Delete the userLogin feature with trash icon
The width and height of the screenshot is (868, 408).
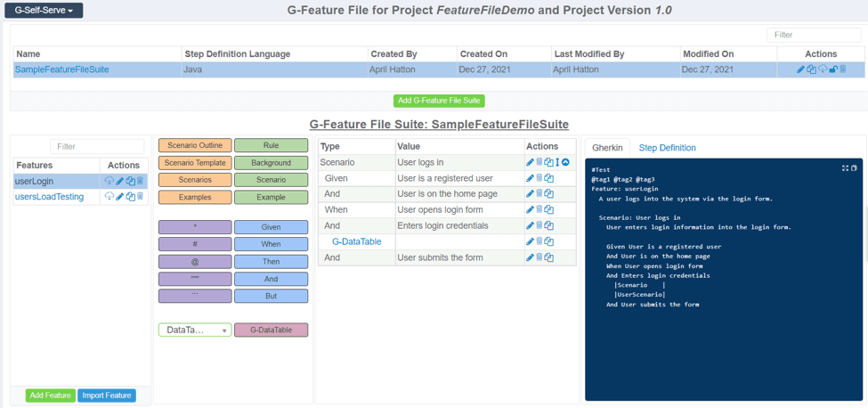pyautogui.click(x=141, y=181)
